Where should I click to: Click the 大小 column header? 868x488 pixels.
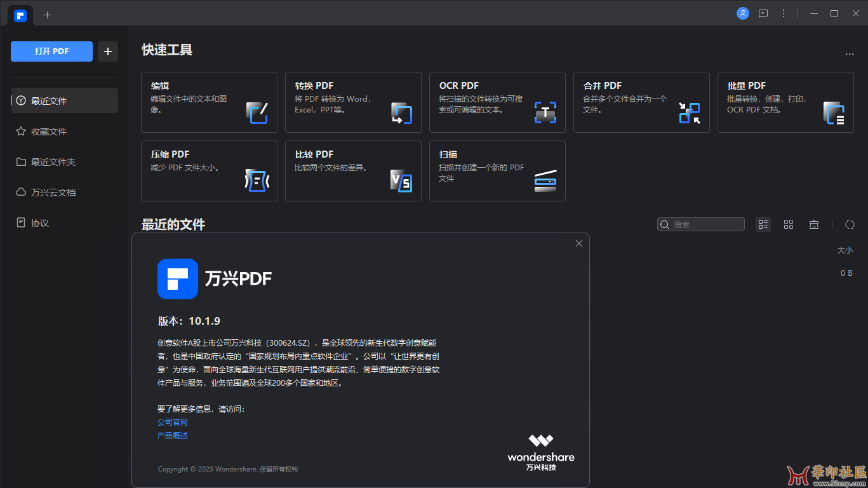pyautogui.click(x=845, y=250)
